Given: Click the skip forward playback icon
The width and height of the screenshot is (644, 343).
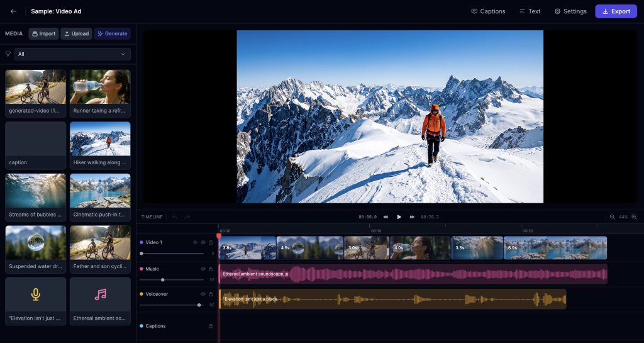Looking at the screenshot, I should [x=412, y=217].
